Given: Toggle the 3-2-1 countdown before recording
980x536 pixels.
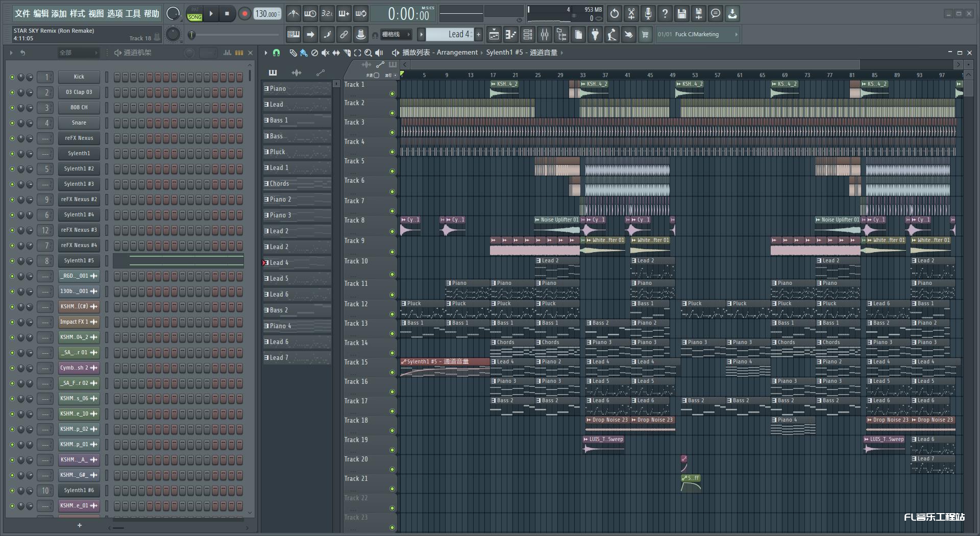Looking at the screenshot, I should (327, 14).
